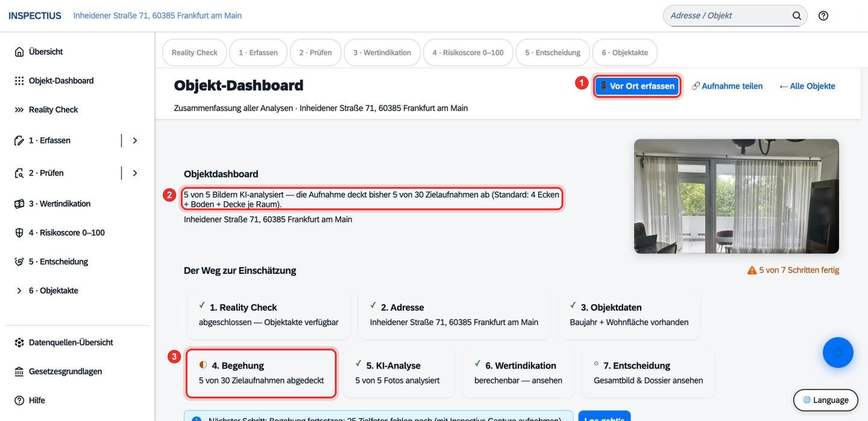Click the Gesetzesgrundlagen building icon
Screen dimensions: 868x421
click(x=19, y=372)
